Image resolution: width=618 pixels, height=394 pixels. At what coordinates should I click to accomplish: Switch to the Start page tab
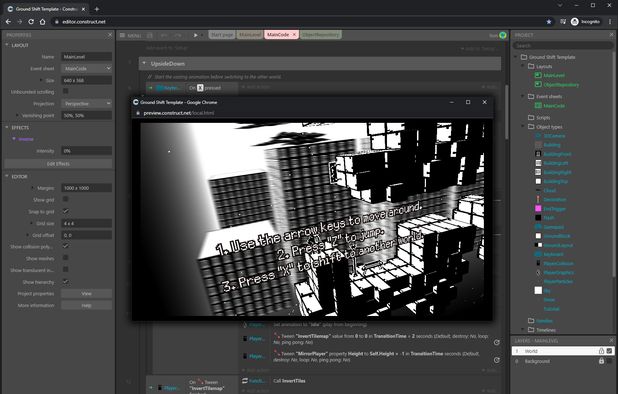(222, 35)
